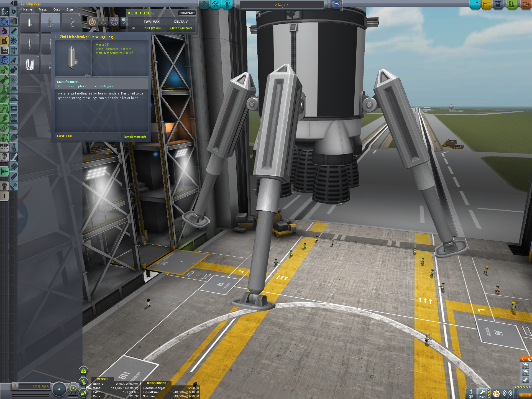Click Lithobrake Exploration Technologies manufacturer text

85,86
